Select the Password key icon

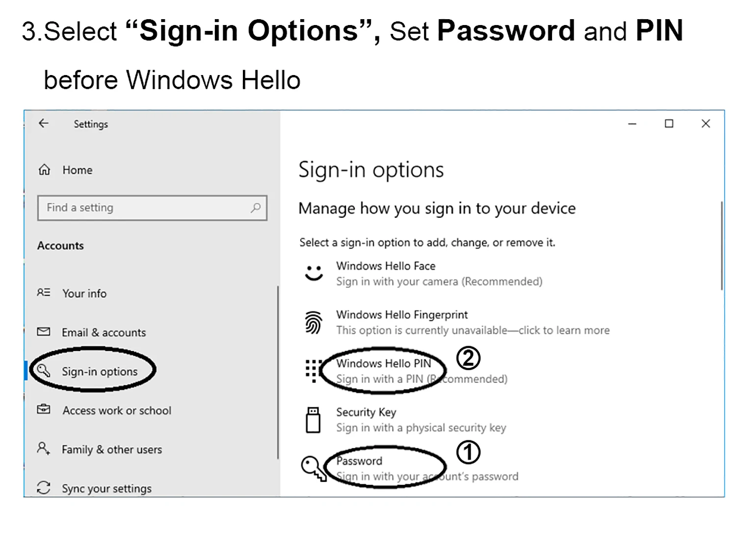tap(313, 468)
